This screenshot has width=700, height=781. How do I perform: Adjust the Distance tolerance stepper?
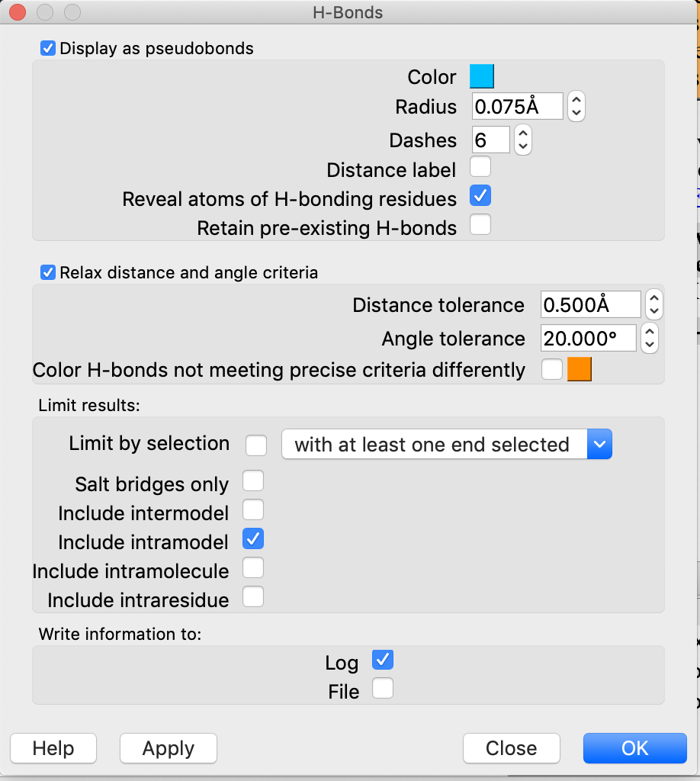(x=653, y=305)
